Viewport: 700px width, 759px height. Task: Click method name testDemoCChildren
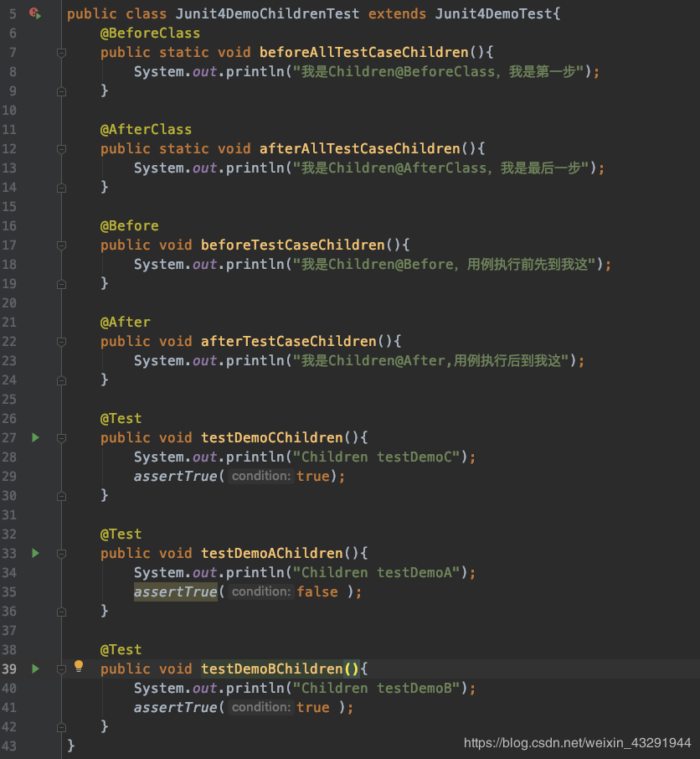click(x=272, y=437)
